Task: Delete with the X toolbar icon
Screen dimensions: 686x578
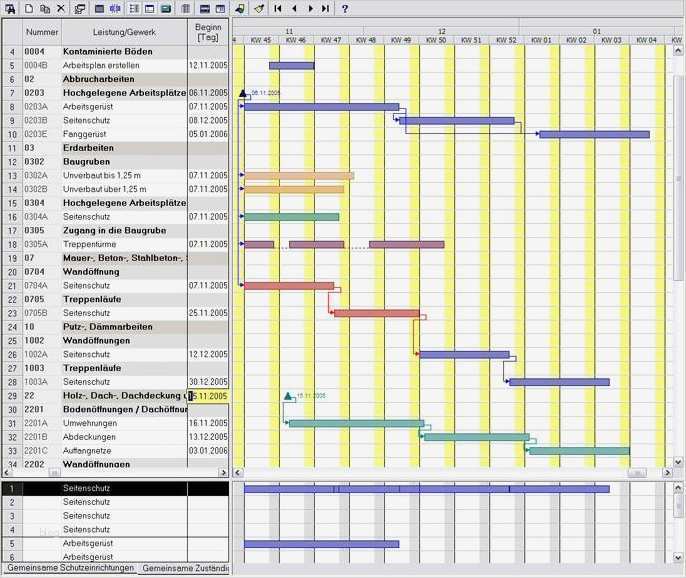Action: (x=61, y=8)
